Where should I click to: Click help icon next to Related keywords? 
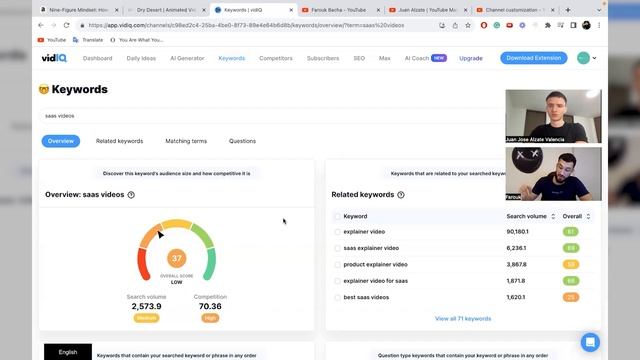coord(401,195)
